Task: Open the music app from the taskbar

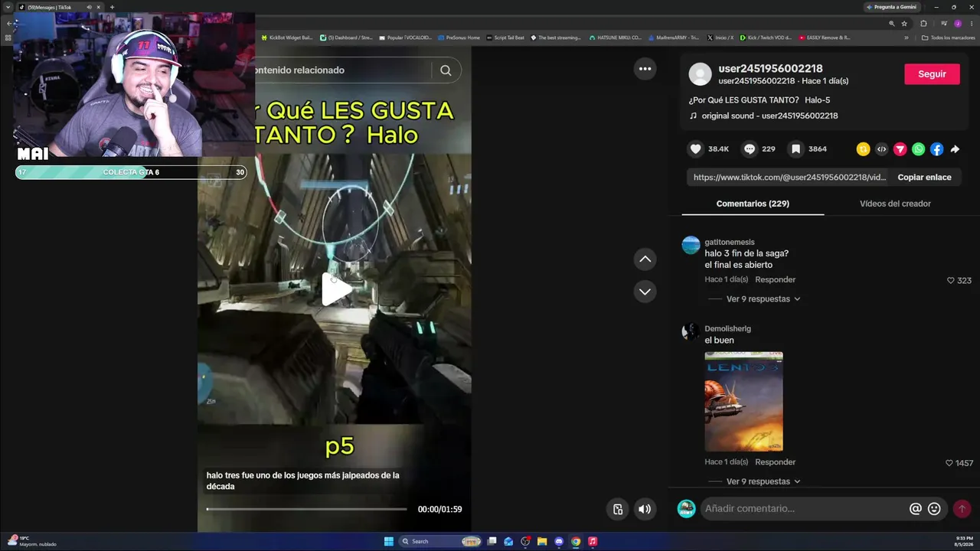Action: click(x=593, y=541)
